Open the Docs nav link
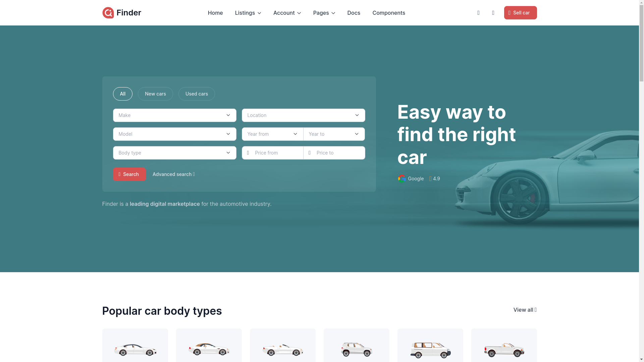This screenshot has width=644, height=362. [x=354, y=13]
